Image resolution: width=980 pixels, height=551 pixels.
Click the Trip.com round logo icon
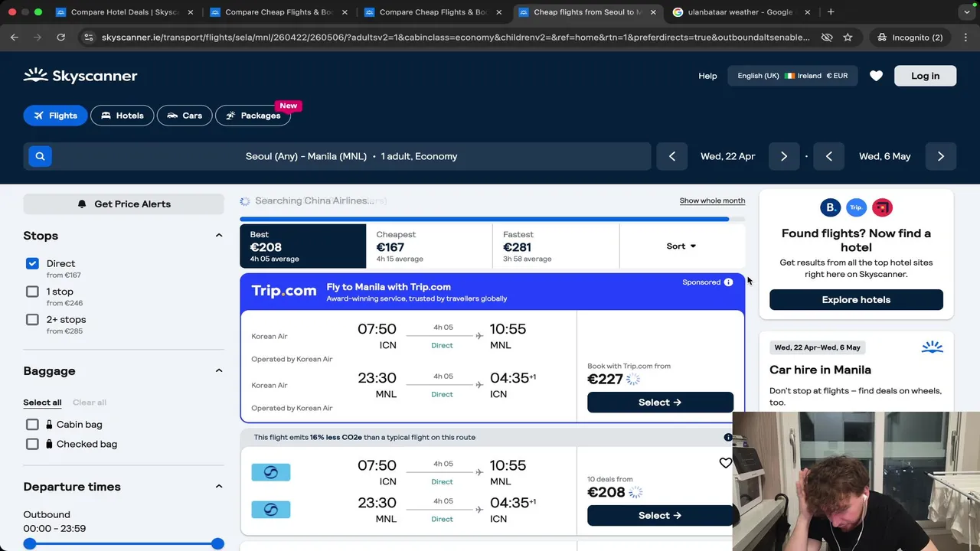[x=856, y=207]
